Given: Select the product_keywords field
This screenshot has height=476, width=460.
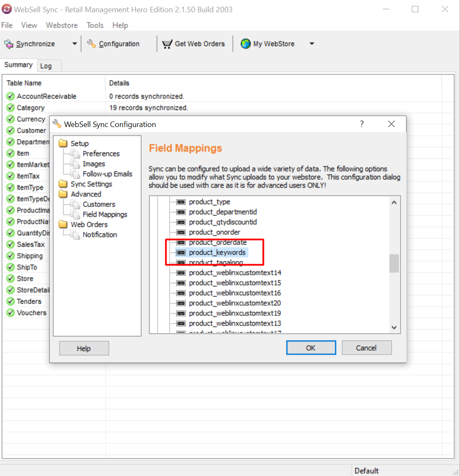Looking at the screenshot, I should [x=217, y=253].
